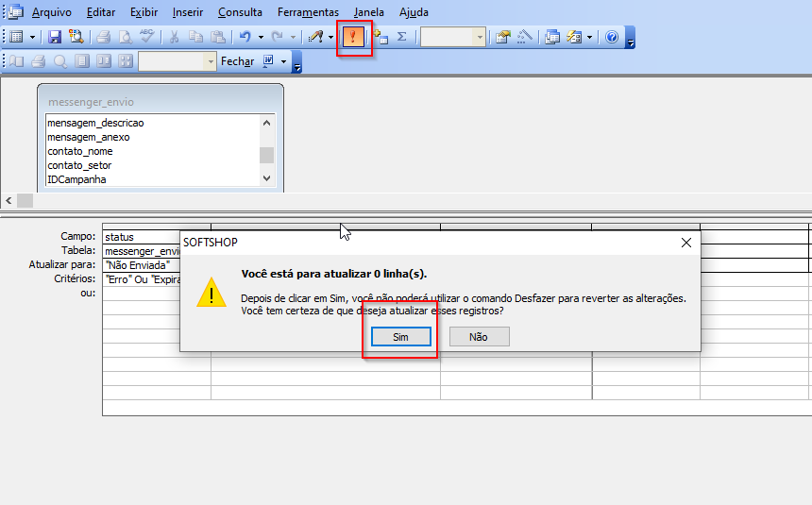Image resolution: width=812 pixels, height=505 pixels.
Task: Select contato_nome in the messenger_envio field list
Action: click(80, 151)
